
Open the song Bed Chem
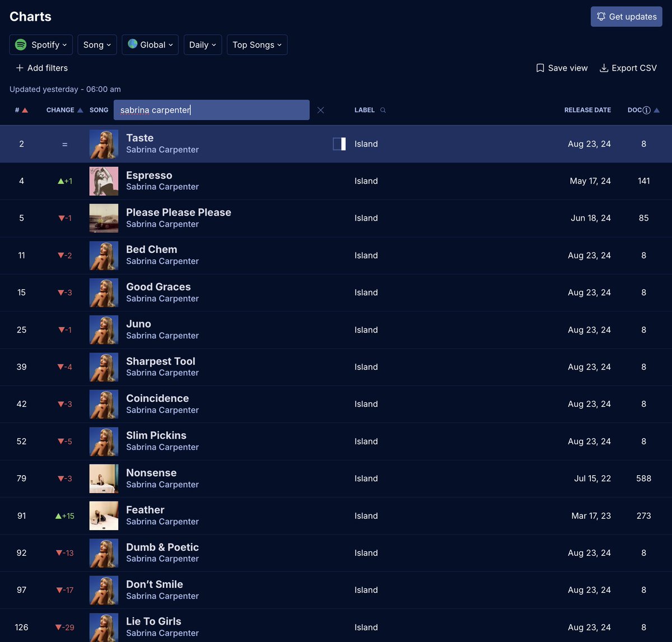(x=151, y=250)
